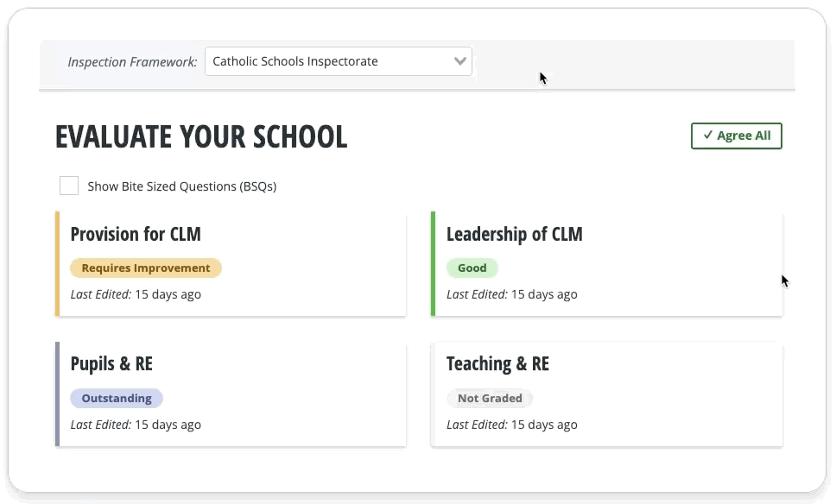
Task: Click the Not Graded badge
Action: (x=490, y=399)
